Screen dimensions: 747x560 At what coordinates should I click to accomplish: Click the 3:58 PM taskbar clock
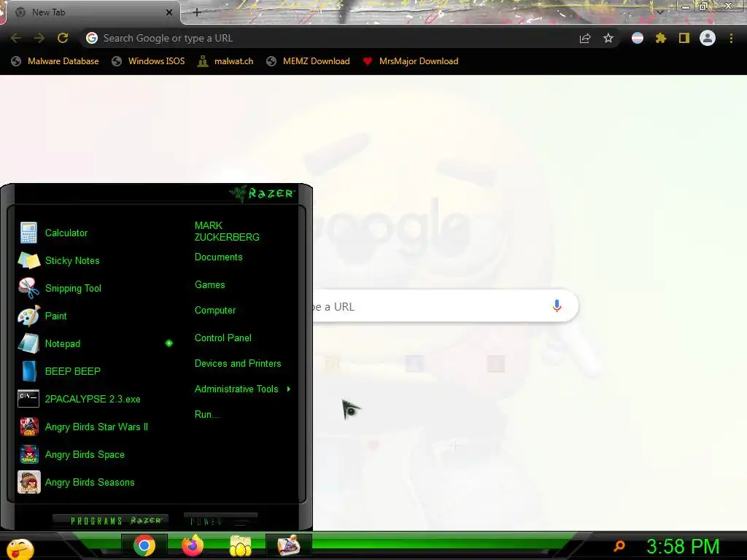point(683,546)
